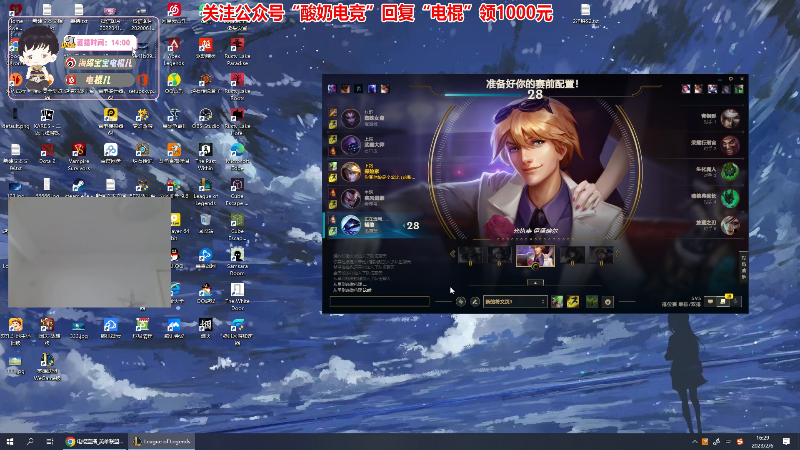Viewport: 800px width, 450px height.
Task: Click the last enemy champion portrait
Action: (x=730, y=225)
